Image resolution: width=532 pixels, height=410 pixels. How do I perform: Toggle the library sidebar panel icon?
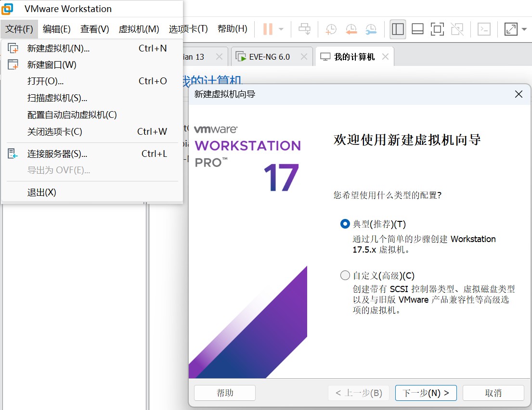398,29
